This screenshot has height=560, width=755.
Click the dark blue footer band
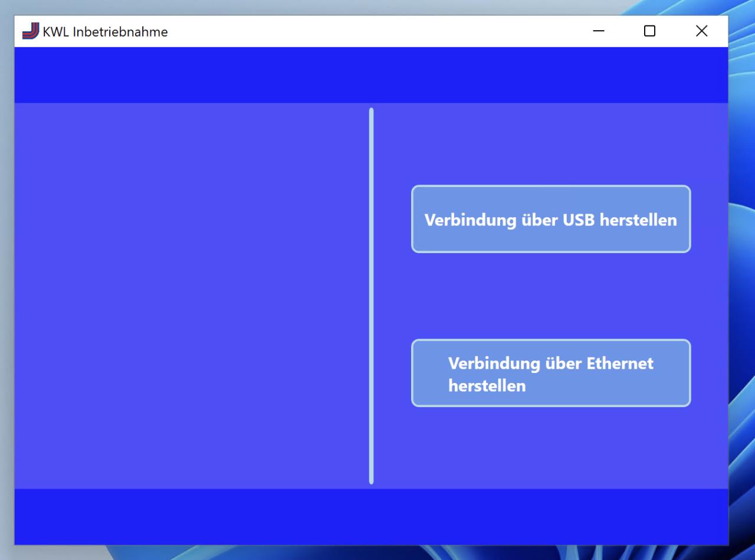(x=370, y=516)
